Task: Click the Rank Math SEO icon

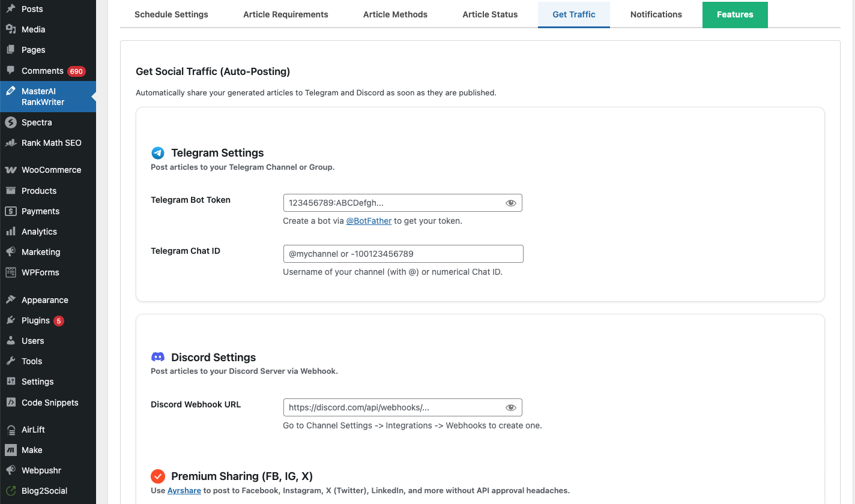Action: pos(11,143)
